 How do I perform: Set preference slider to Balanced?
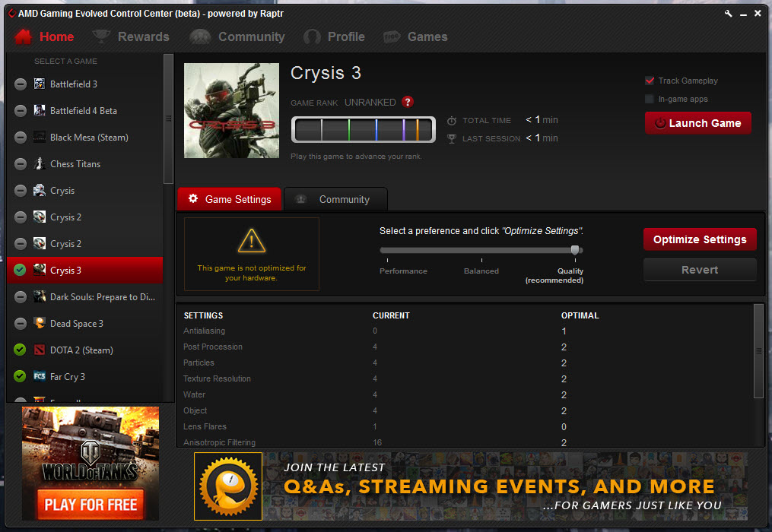point(481,251)
